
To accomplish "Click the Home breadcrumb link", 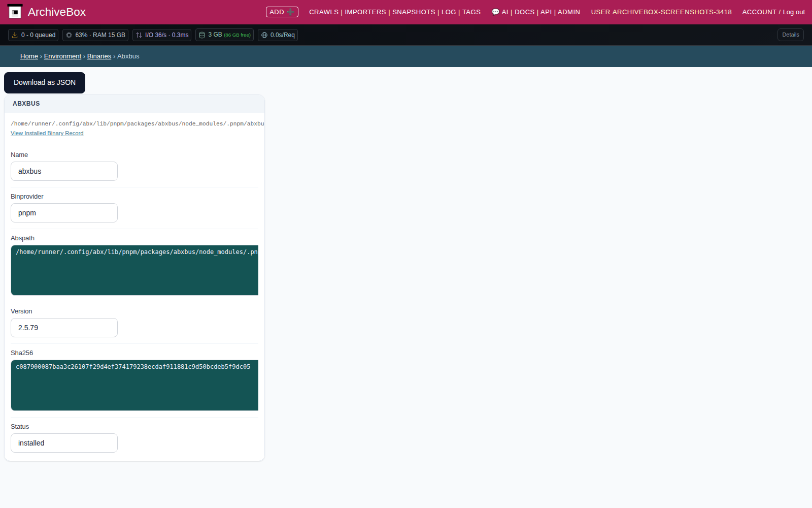I will coord(29,56).
